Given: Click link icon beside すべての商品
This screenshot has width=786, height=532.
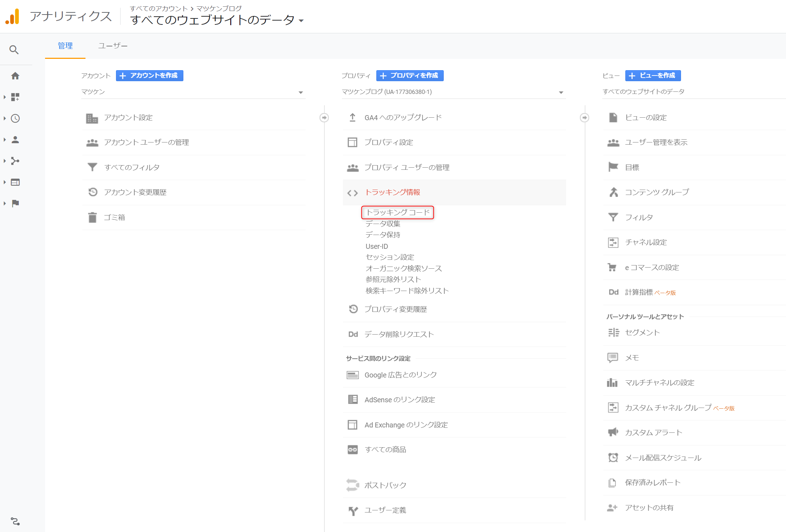Looking at the screenshot, I should (x=353, y=450).
